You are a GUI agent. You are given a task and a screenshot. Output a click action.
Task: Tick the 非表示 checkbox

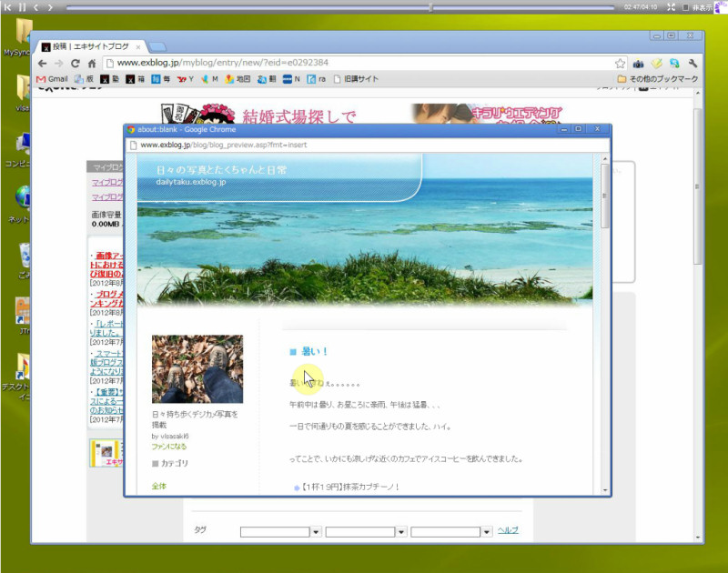click(x=685, y=7)
